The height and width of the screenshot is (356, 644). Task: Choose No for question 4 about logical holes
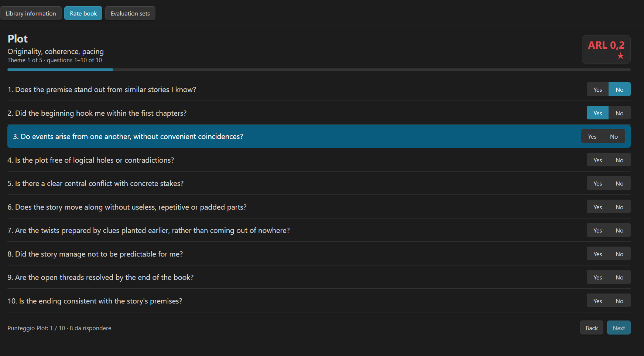[619, 160]
